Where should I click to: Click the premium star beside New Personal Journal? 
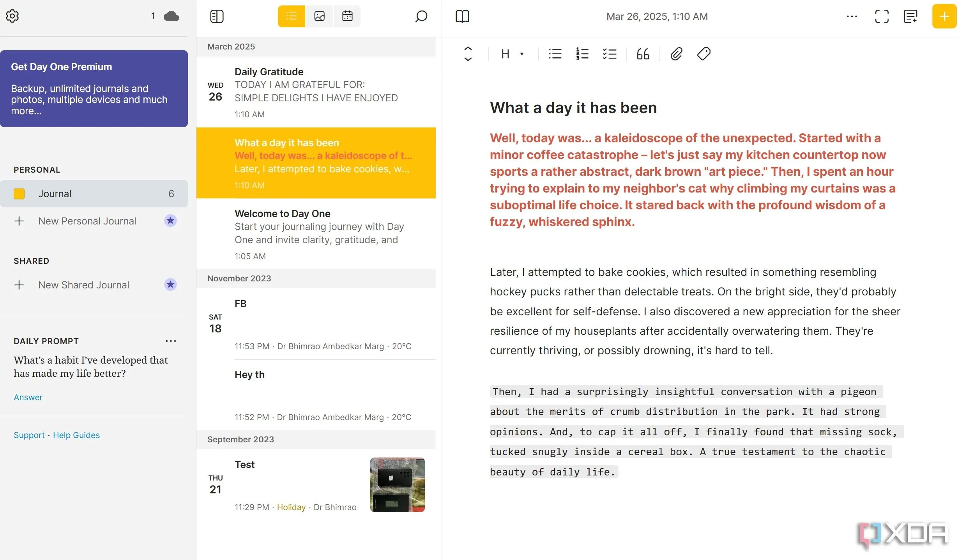pyautogui.click(x=170, y=221)
